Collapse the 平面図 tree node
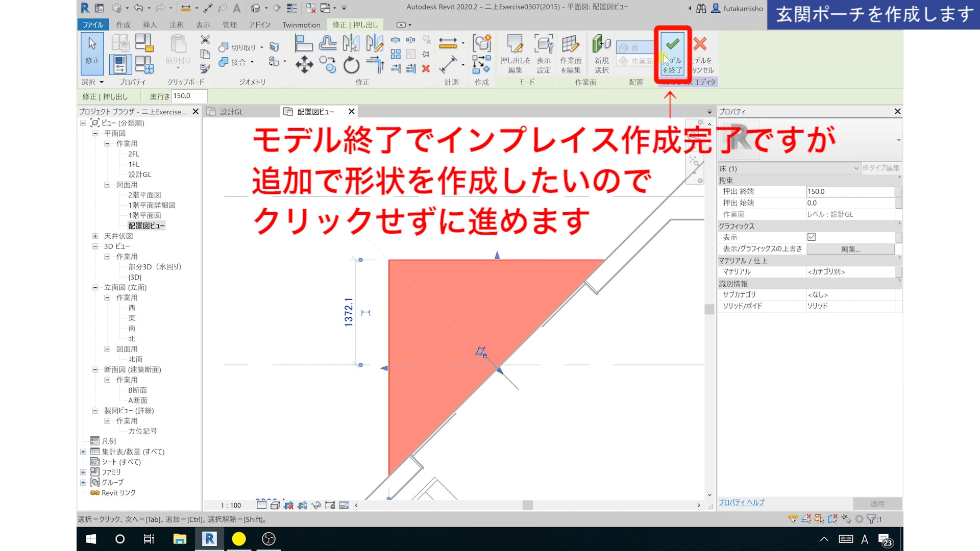This screenshot has height=551, width=980. (x=95, y=134)
